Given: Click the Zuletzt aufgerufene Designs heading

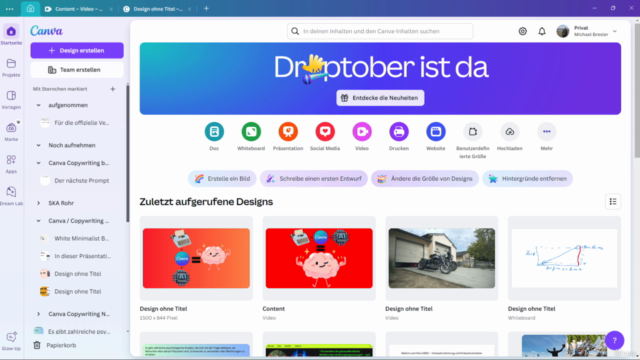Looking at the screenshot, I should pos(206,202).
